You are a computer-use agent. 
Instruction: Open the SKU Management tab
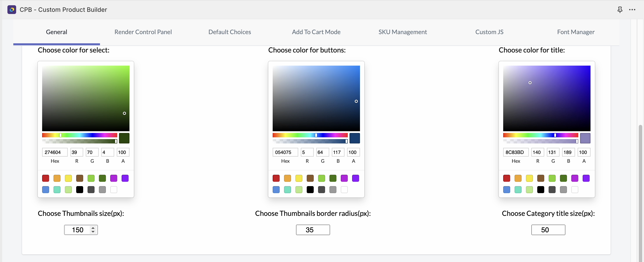(403, 32)
